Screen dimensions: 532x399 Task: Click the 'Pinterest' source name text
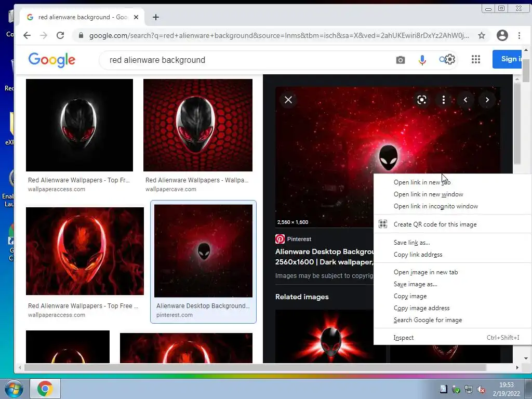point(299,239)
